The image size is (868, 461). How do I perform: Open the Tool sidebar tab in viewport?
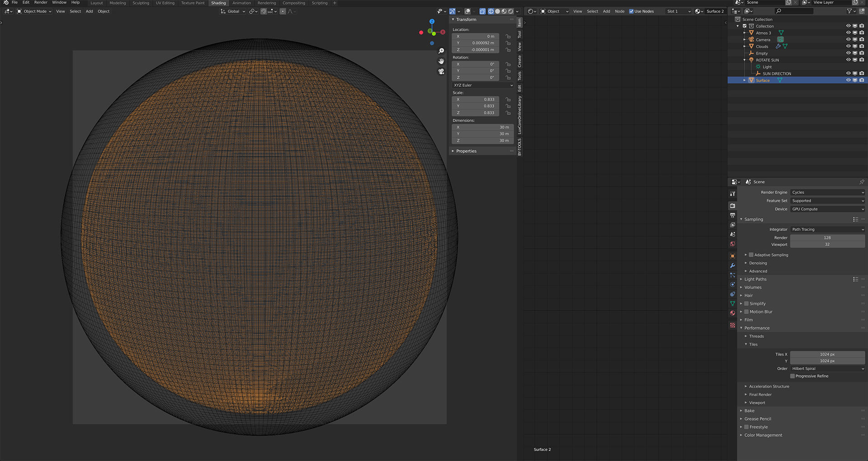tap(519, 34)
